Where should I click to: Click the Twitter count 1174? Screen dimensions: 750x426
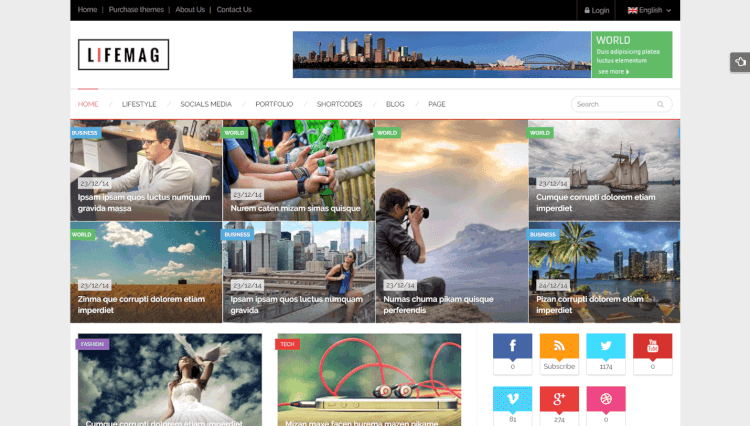pyautogui.click(x=606, y=367)
